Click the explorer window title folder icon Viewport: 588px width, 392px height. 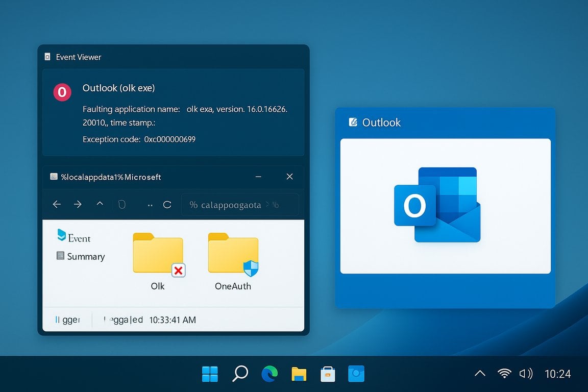54,176
